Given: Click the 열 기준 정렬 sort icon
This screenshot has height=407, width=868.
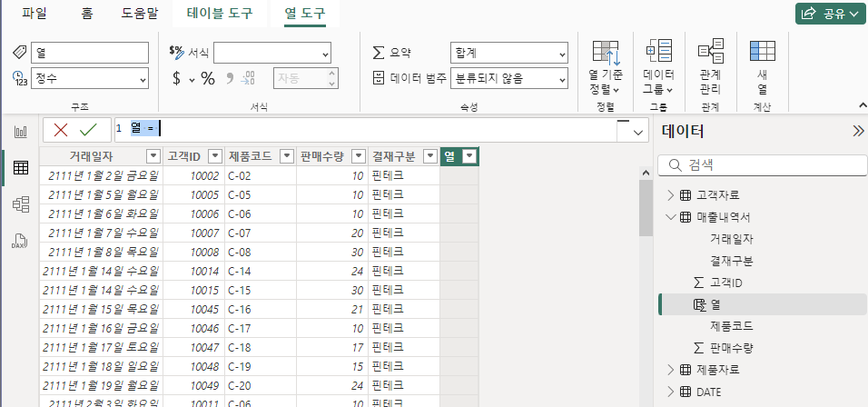Looking at the screenshot, I should (606, 67).
